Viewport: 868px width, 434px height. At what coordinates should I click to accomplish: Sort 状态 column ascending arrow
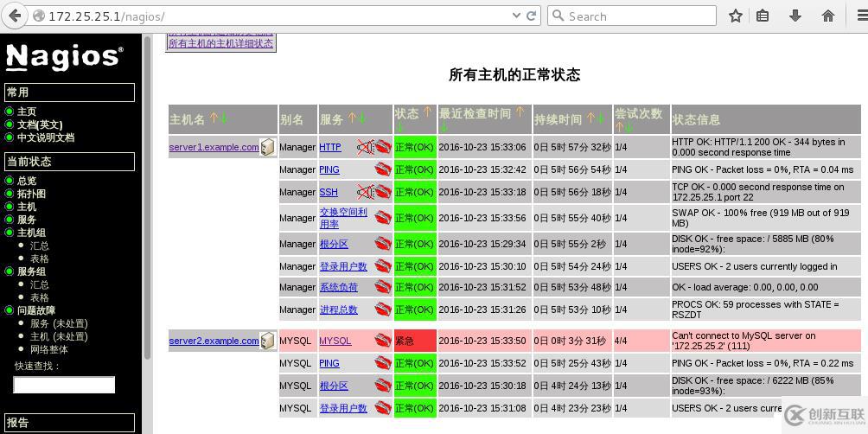(x=427, y=112)
